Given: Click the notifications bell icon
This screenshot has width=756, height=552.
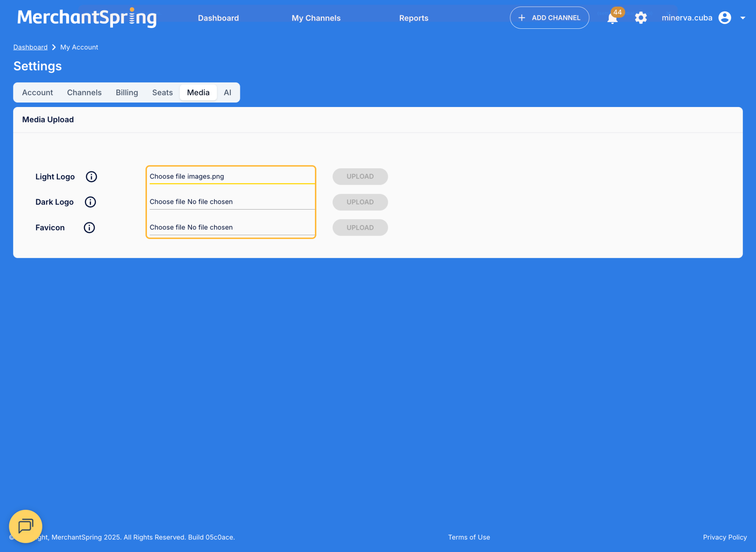Looking at the screenshot, I should 612,18.
